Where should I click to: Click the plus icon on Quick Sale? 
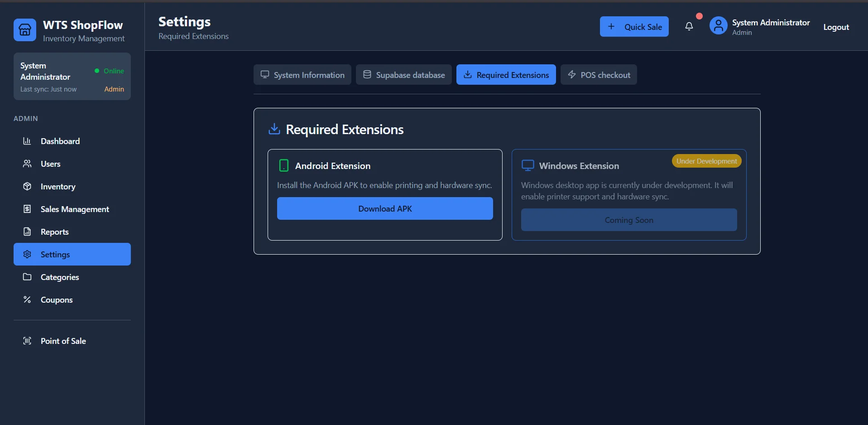click(611, 27)
